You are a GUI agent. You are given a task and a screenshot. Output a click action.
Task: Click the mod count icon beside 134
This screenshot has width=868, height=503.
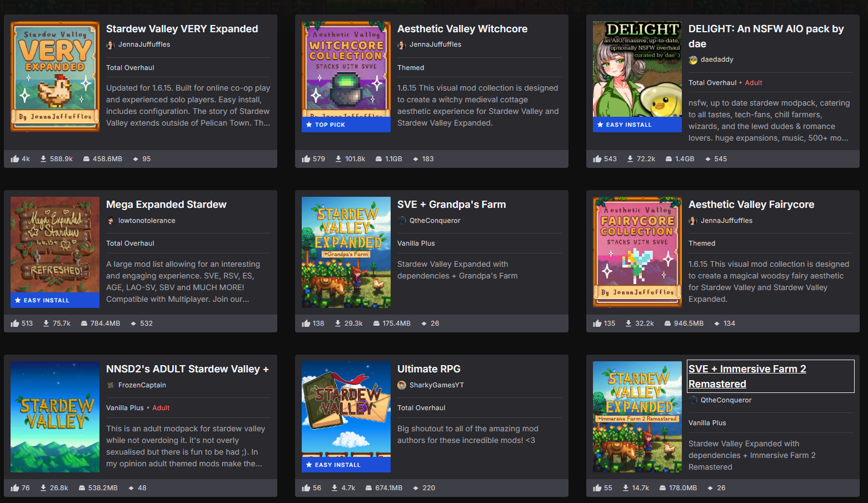717,323
